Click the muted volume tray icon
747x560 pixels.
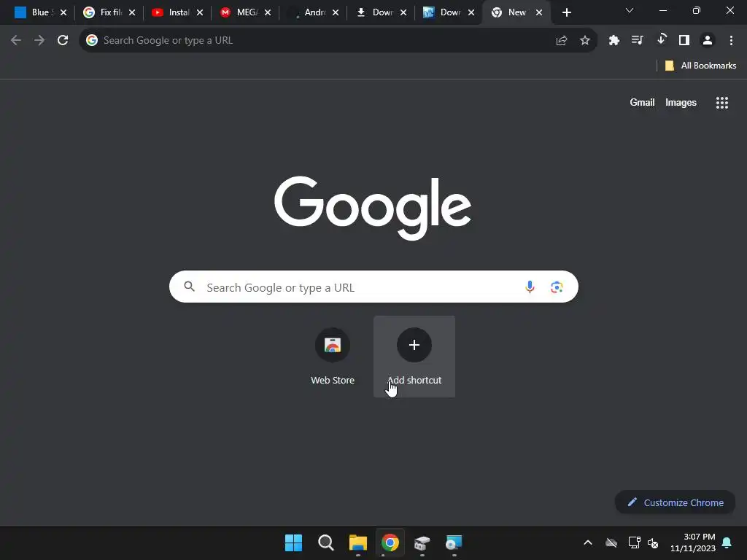[x=653, y=542]
